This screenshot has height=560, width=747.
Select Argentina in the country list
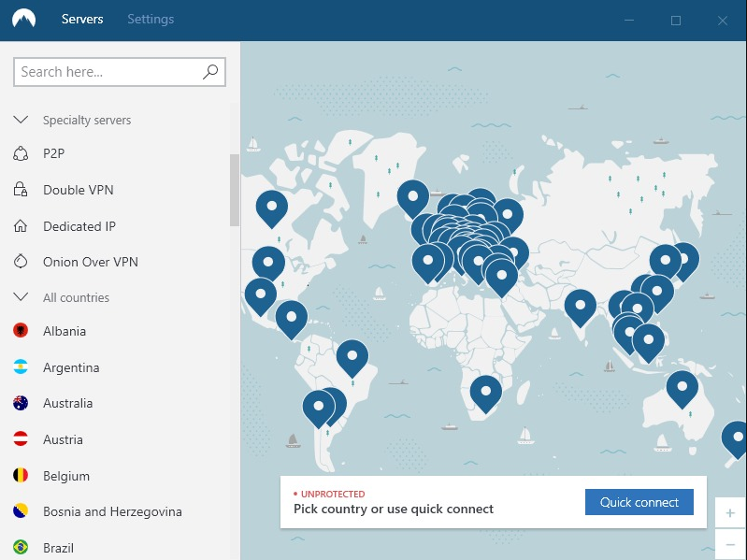click(71, 367)
